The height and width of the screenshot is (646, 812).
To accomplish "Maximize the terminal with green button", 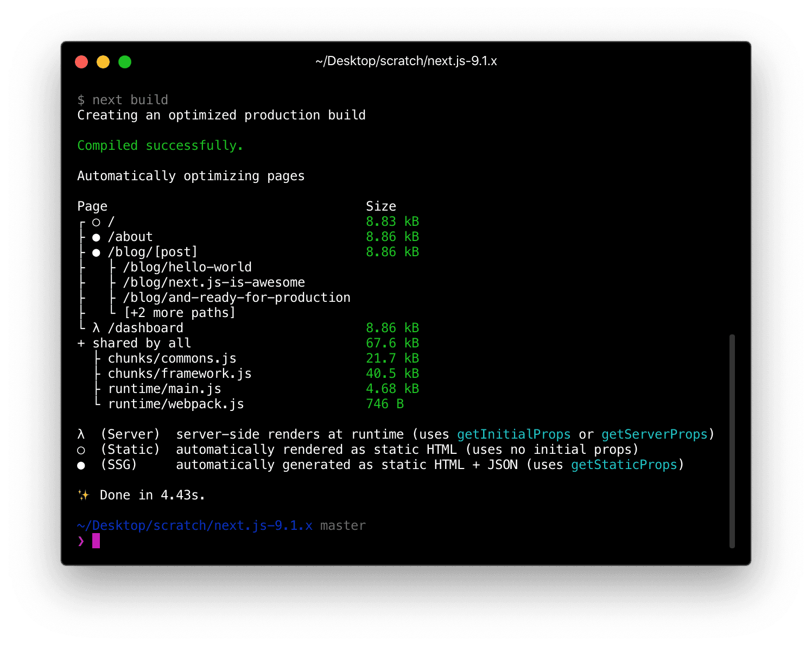I will pyautogui.click(x=125, y=62).
